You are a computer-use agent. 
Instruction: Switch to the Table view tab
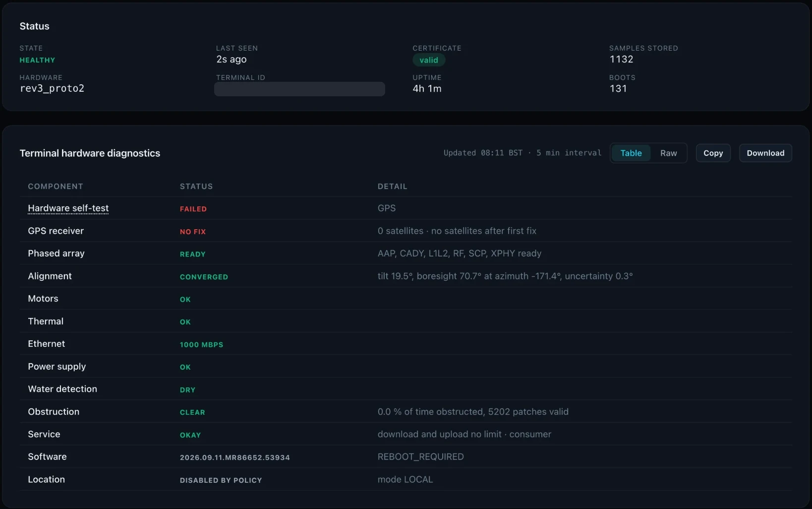coord(631,153)
